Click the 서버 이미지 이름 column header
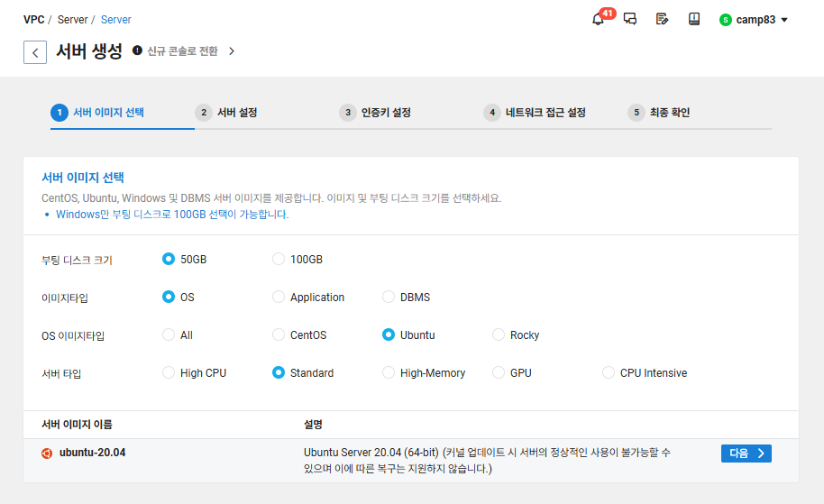 [x=77, y=424]
